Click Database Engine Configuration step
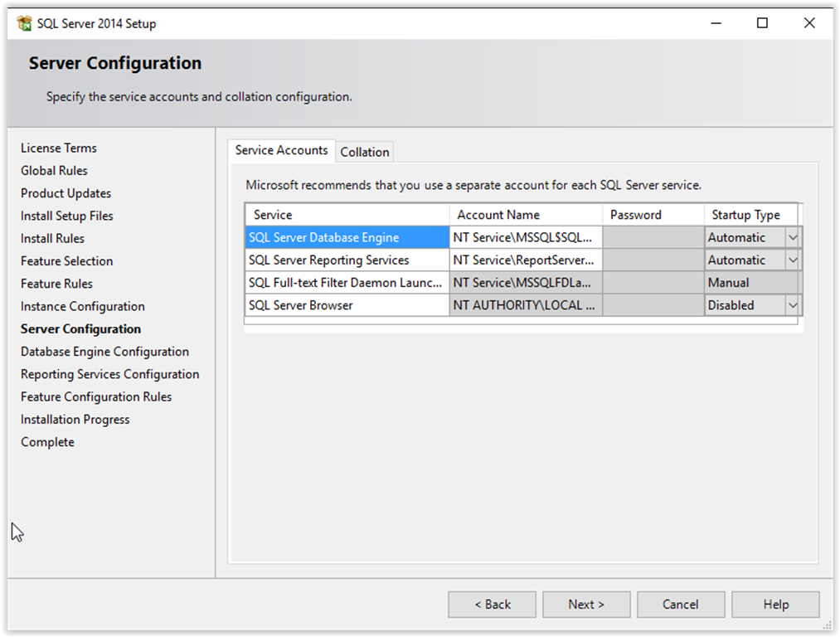This screenshot has width=840, height=637. 105,352
